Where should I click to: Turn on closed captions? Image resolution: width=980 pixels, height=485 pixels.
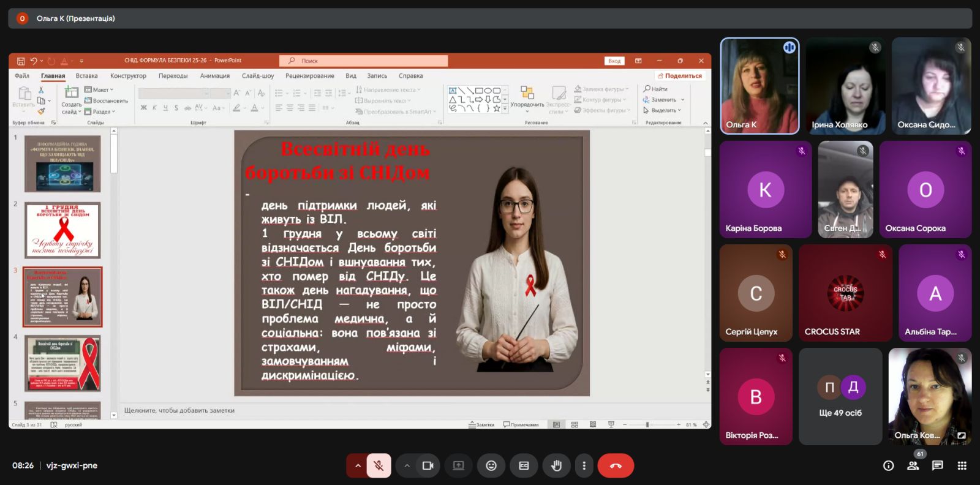point(524,466)
